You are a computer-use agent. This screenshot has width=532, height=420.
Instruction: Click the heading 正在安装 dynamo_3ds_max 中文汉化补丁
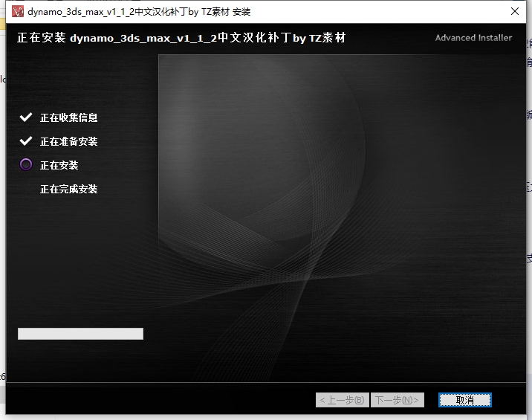click(x=181, y=38)
